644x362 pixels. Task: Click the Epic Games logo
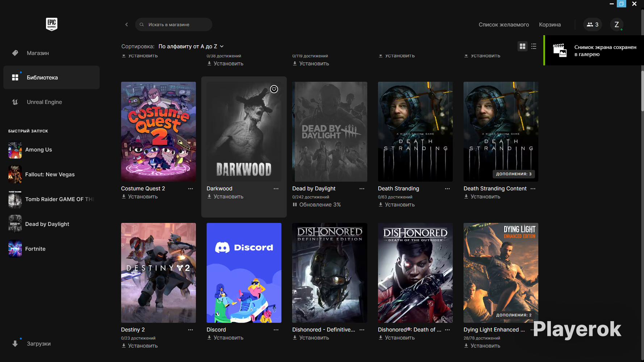tap(51, 24)
